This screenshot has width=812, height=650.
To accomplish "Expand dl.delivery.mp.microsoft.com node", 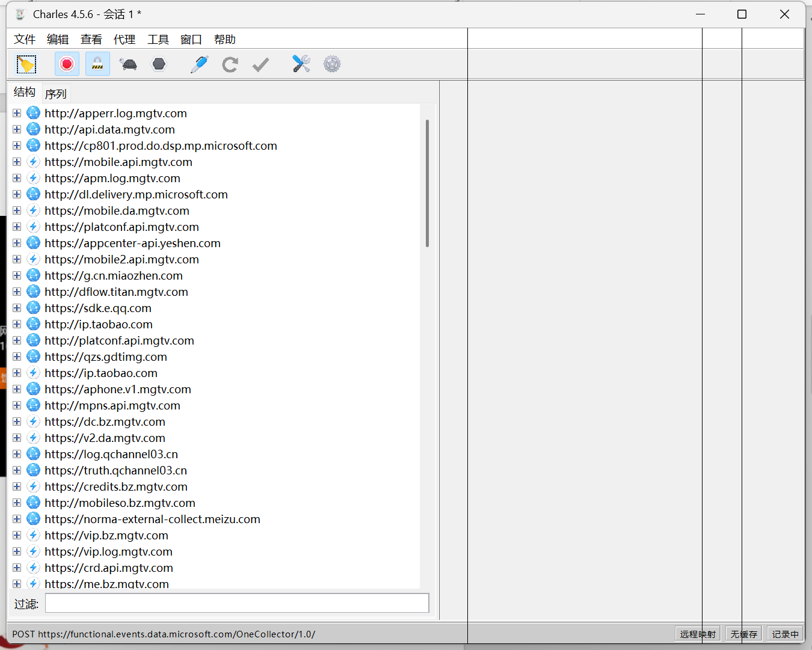I will pos(17,194).
